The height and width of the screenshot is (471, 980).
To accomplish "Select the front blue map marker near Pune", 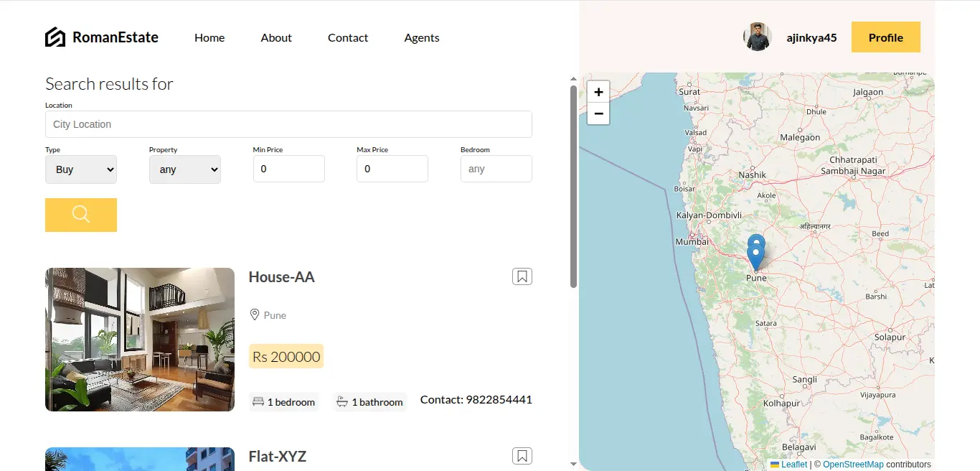I will [755, 258].
